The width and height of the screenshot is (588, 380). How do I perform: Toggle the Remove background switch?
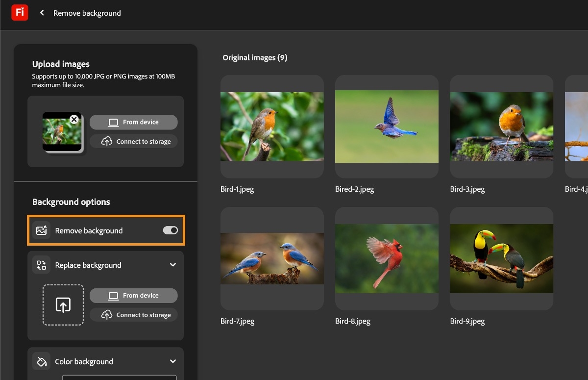pos(171,230)
